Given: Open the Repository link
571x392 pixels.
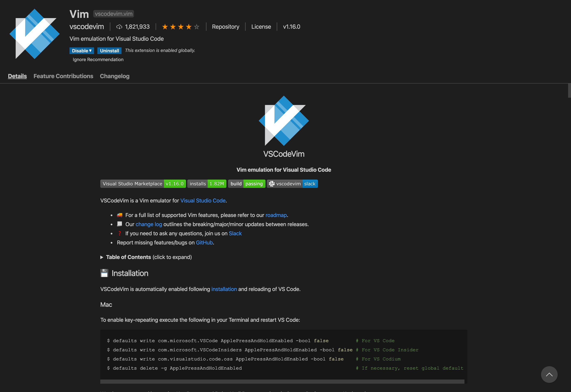Looking at the screenshot, I should tap(226, 27).
